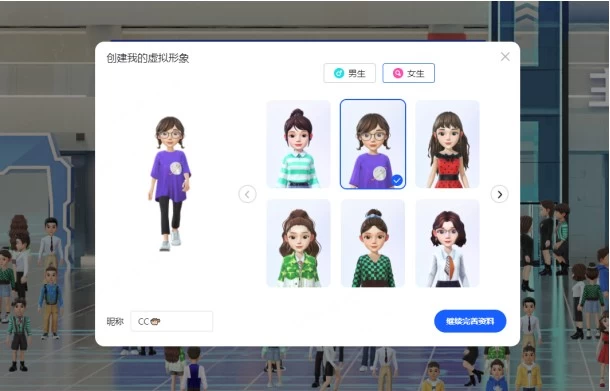Choose the avatar with striped green sweater
610x391 pixels.
298,144
